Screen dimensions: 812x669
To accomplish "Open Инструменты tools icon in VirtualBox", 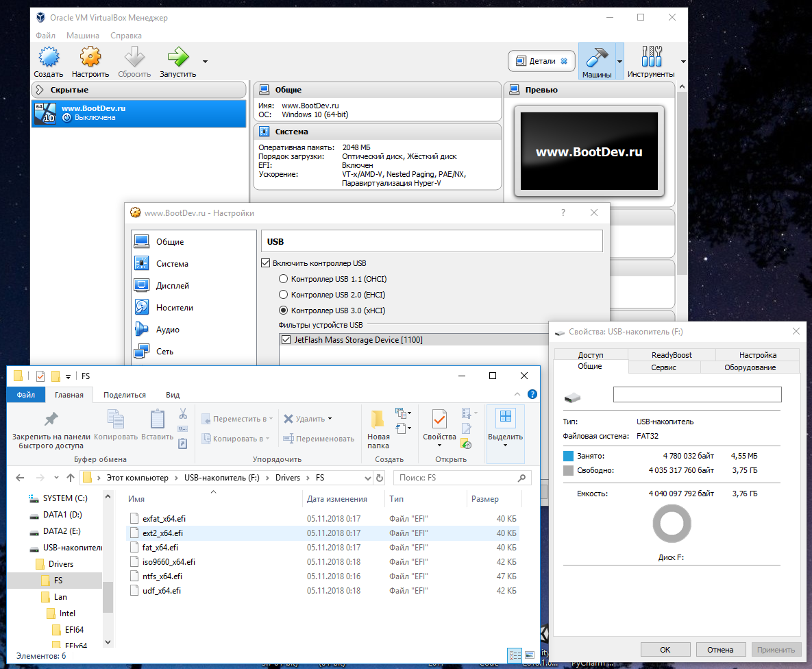I will click(651, 61).
